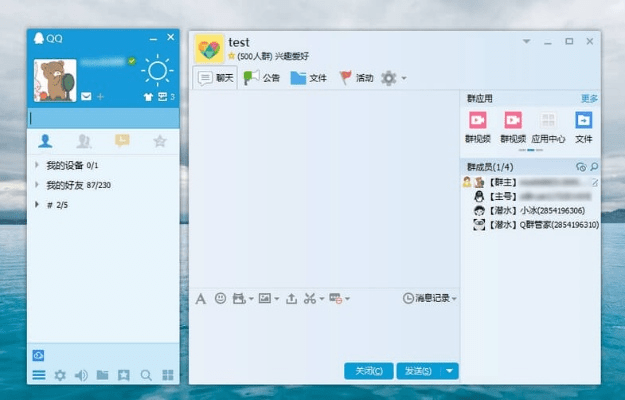Image resolution: width=625 pixels, height=400 pixels.
Task: Click the font format 'A' icon
Action: pos(200,298)
